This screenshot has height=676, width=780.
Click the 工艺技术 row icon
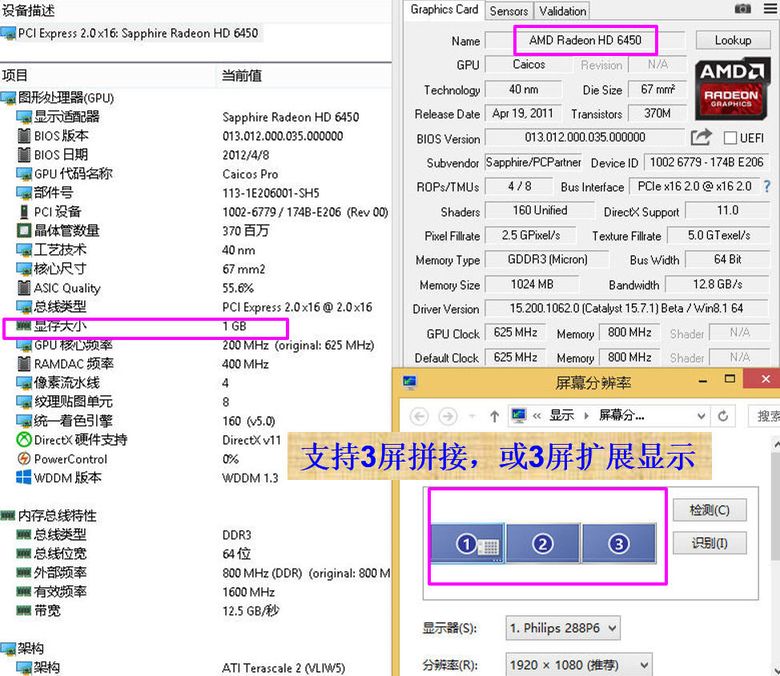[x=24, y=250]
